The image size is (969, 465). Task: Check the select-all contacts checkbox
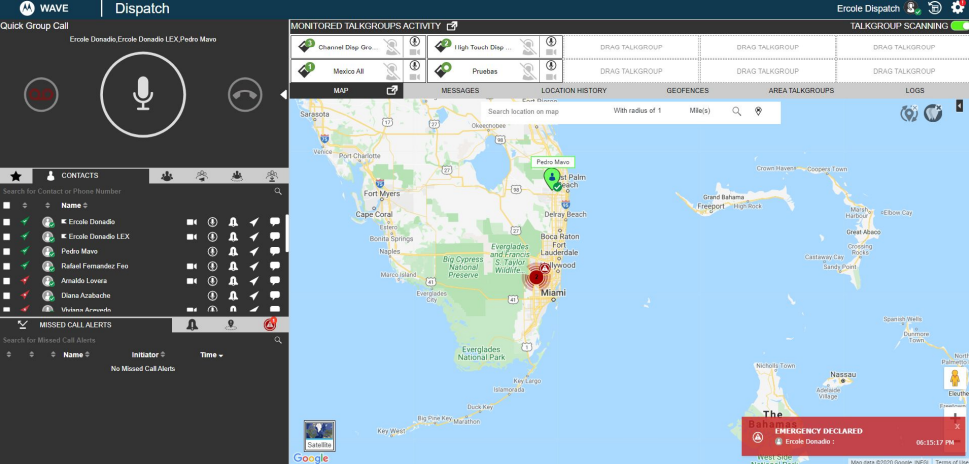coord(6,205)
